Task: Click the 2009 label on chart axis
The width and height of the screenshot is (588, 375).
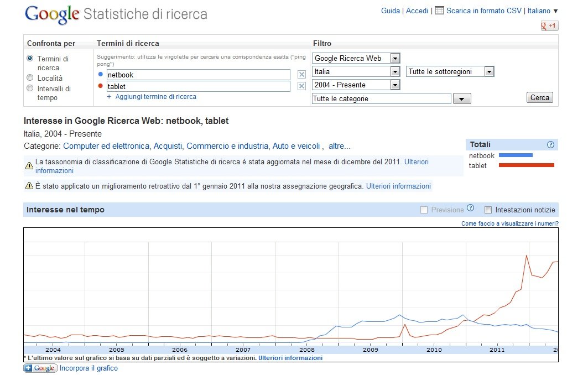Action: point(371,350)
